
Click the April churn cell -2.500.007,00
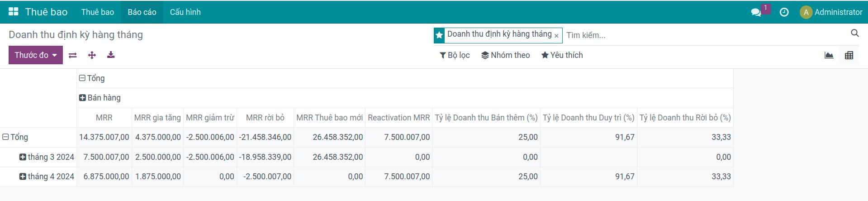[265, 177]
